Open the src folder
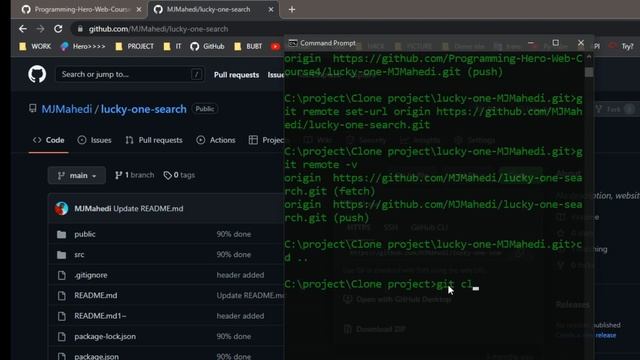The width and height of the screenshot is (640, 360). click(x=79, y=255)
